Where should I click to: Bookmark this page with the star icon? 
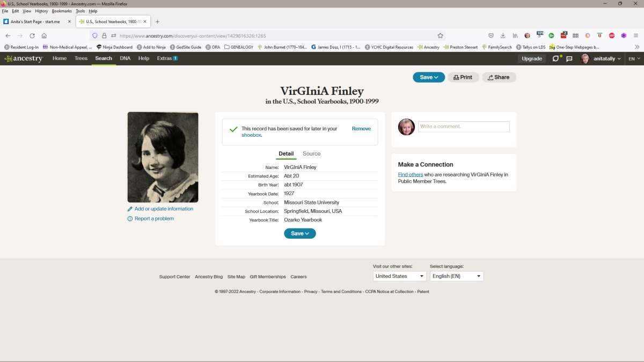440,35
